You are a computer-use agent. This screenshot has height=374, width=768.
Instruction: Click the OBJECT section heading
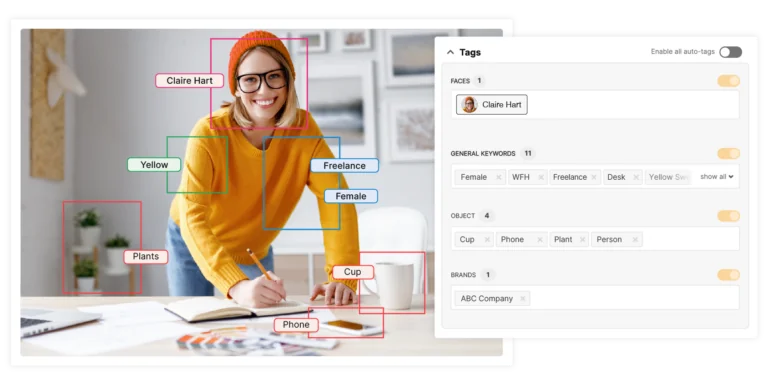tap(463, 216)
